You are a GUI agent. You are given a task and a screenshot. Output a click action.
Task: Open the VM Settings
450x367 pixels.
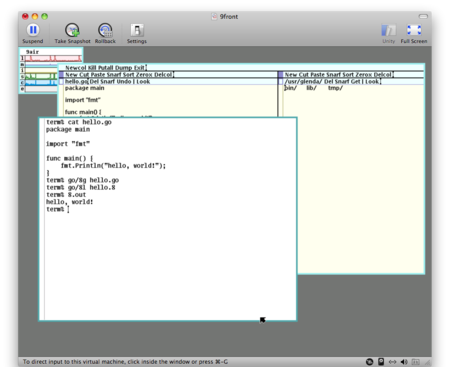pyautogui.click(x=137, y=33)
